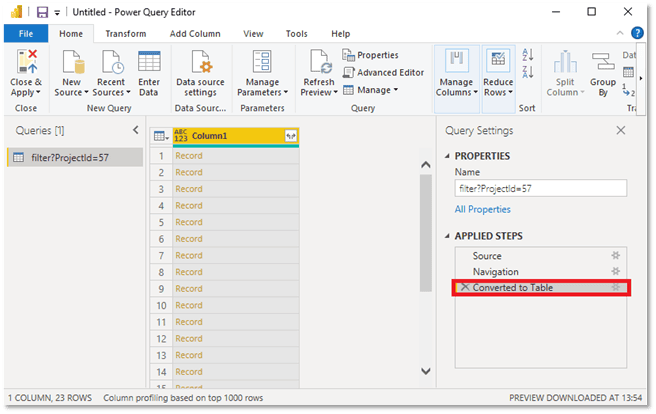Collapse the PROPERTIES section
Image resolution: width=656 pixels, height=414 pixels.
[x=447, y=156]
